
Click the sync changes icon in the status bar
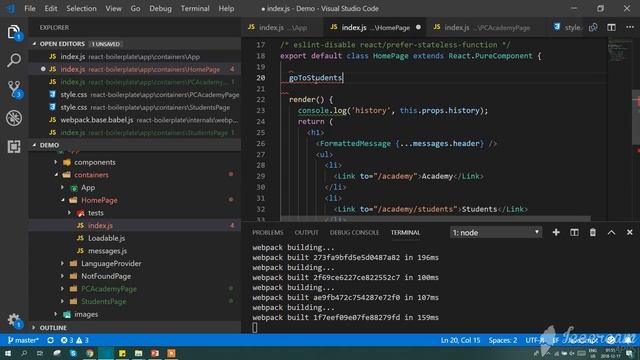coord(50,340)
